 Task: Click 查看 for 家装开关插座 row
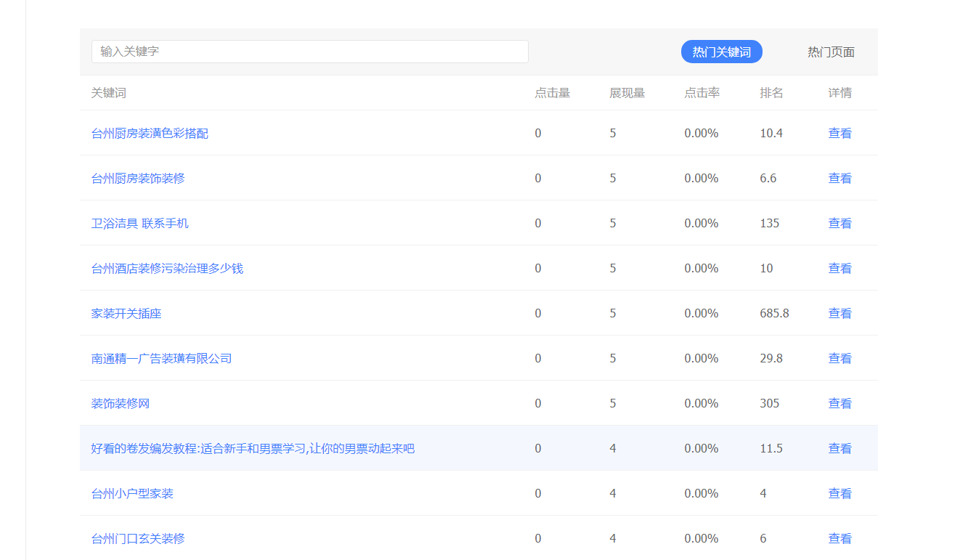pos(840,313)
